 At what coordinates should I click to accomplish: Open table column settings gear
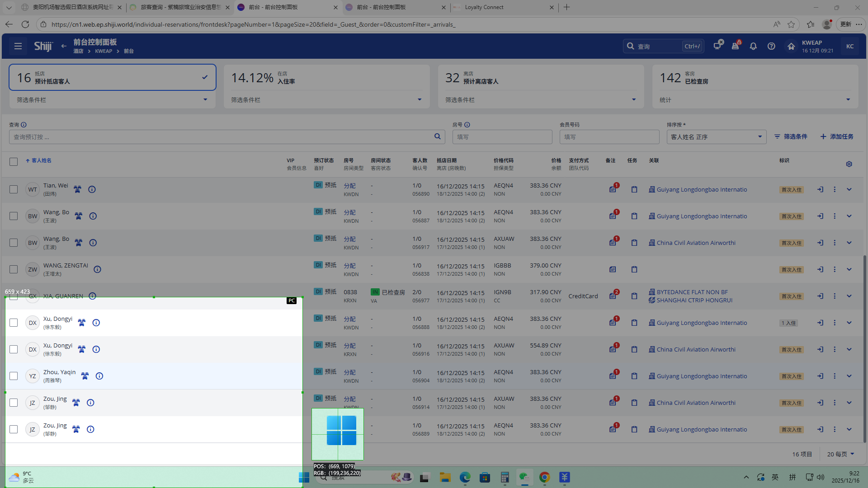[849, 164]
